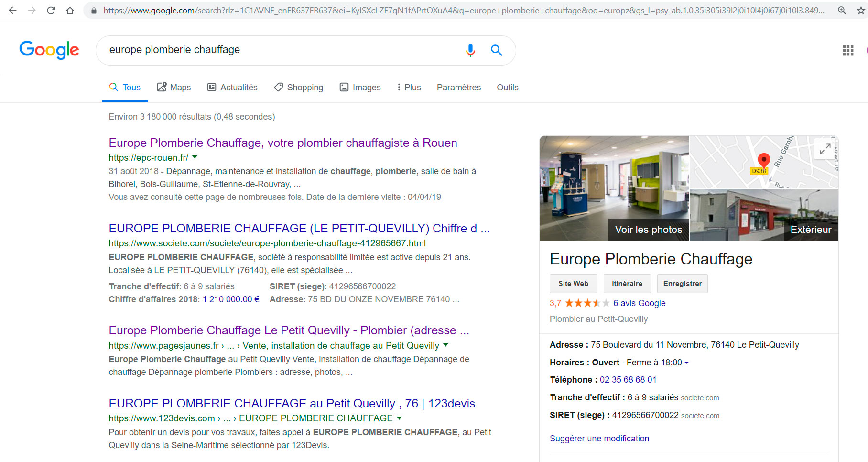Click the https://epc-rouen.fr/ green URL
Image resolution: width=868 pixels, height=462 pixels.
pos(148,157)
